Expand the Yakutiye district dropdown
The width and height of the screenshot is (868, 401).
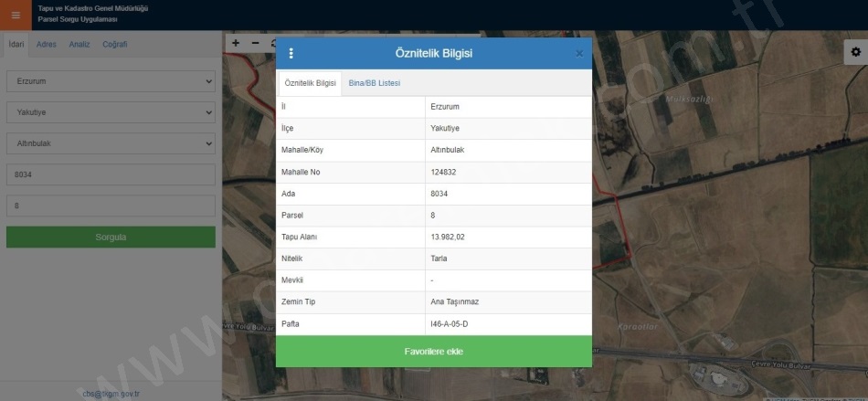tap(111, 113)
